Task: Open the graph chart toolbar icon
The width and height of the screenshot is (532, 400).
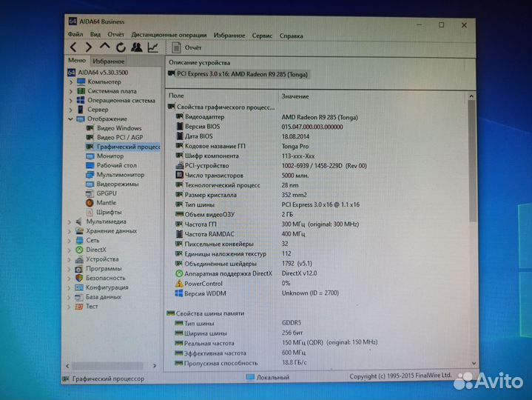Action: (x=152, y=47)
